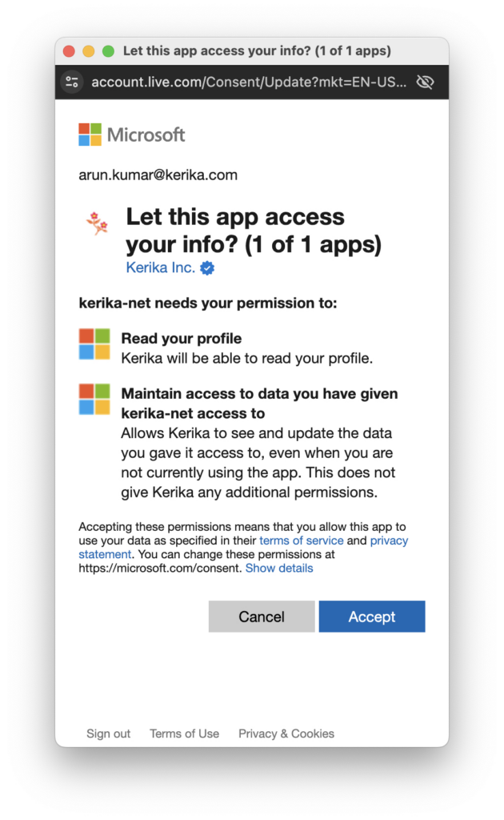504x820 pixels.
Task: Open the terms of service link
Action: [302, 541]
